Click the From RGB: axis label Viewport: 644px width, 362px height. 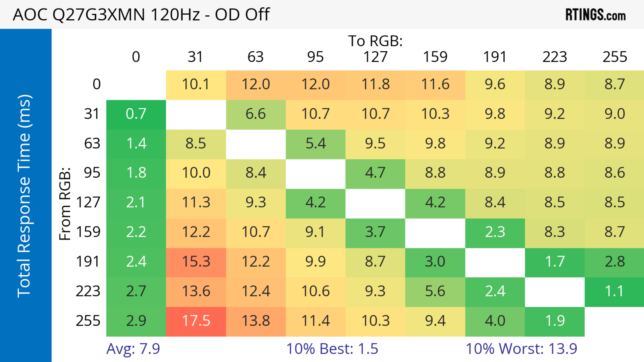coord(65,204)
